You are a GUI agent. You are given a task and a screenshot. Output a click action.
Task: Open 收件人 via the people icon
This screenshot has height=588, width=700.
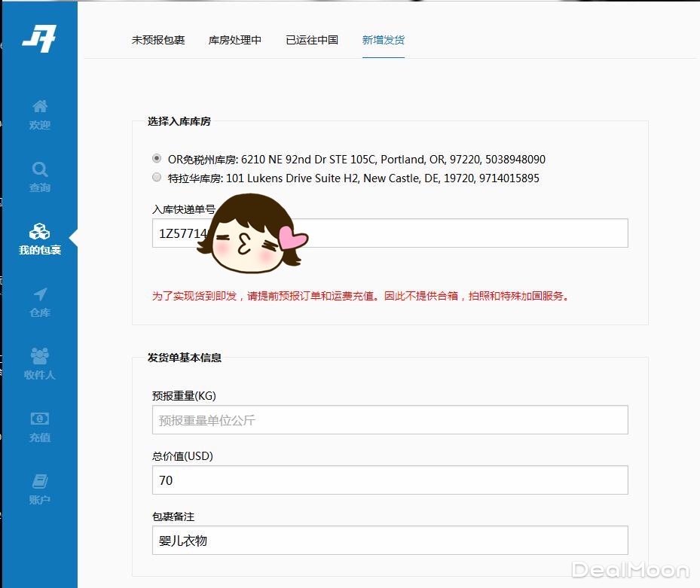(x=39, y=355)
